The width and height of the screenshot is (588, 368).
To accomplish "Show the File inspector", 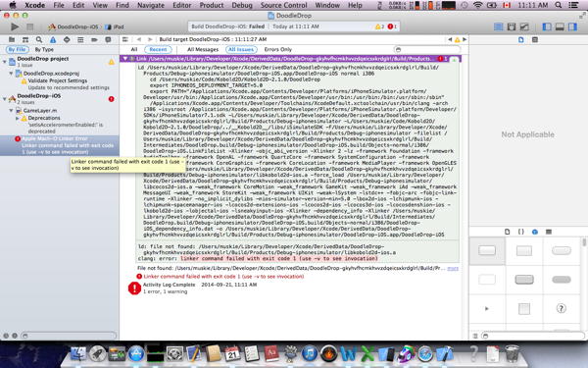I will tap(521, 39).
